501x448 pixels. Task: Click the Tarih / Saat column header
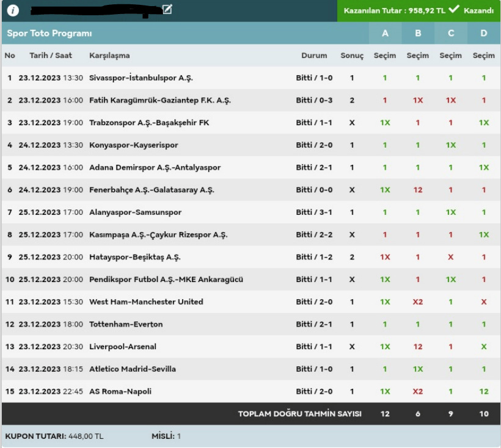[51, 56]
